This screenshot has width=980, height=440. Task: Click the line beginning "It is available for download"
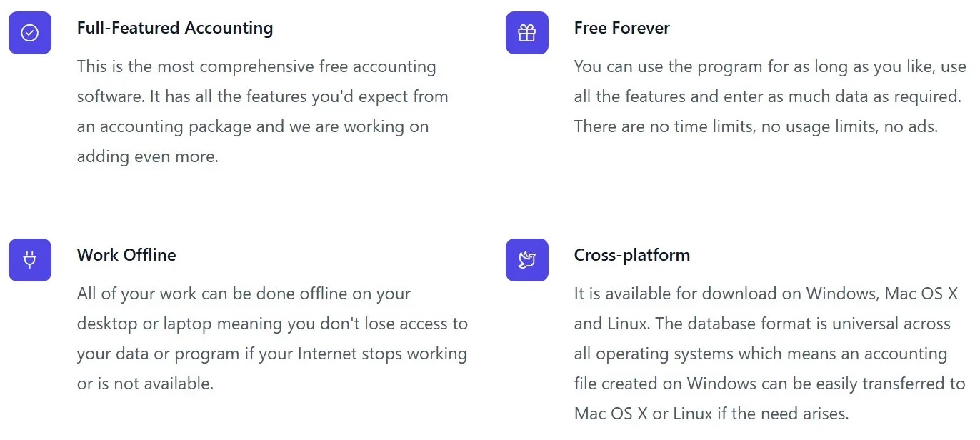click(766, 294)
